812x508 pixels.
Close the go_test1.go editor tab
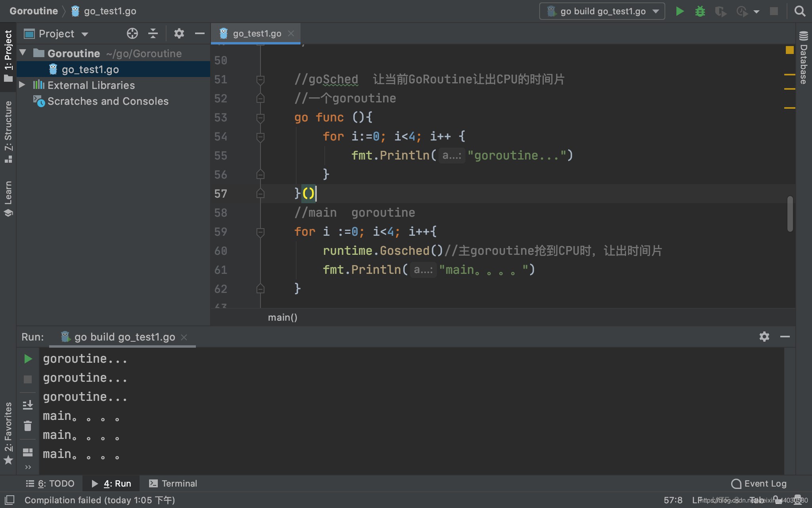point(291,34)
